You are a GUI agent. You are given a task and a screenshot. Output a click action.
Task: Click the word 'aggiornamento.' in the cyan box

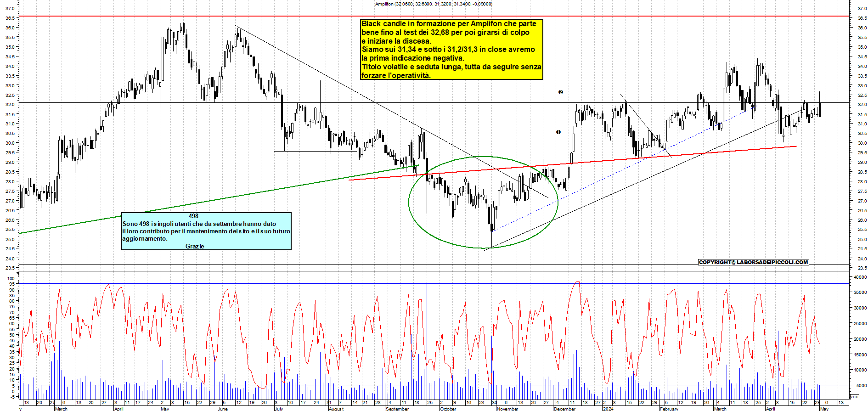pyautogui.click(x=145, y=238)
